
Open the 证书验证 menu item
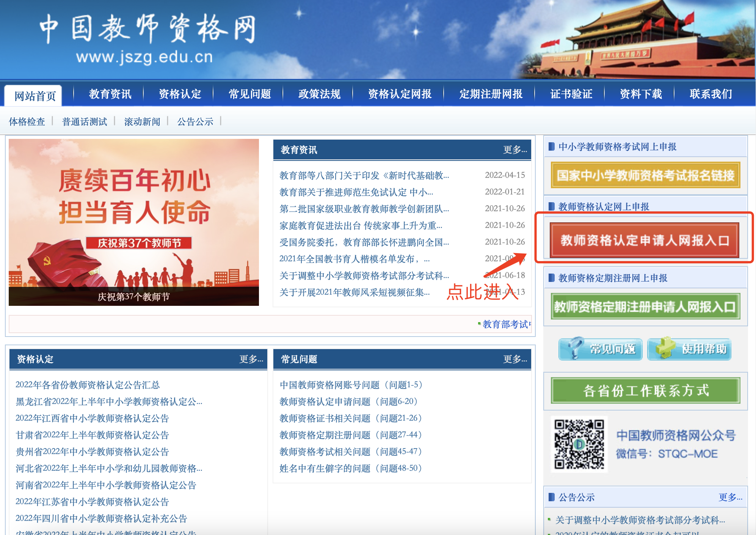pyautogui.click(x=571, y=94)
